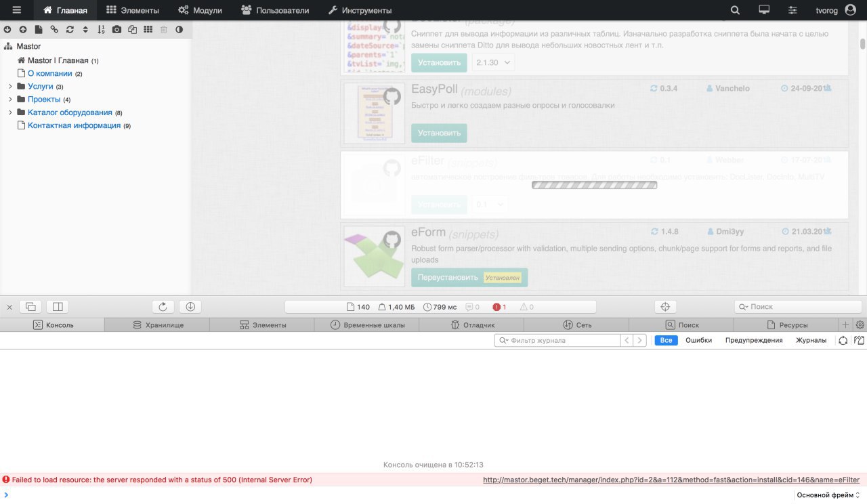Screen dimensions: 867x504
Task: Open file manager via copy-pages icon
Action: click(132, 30)
